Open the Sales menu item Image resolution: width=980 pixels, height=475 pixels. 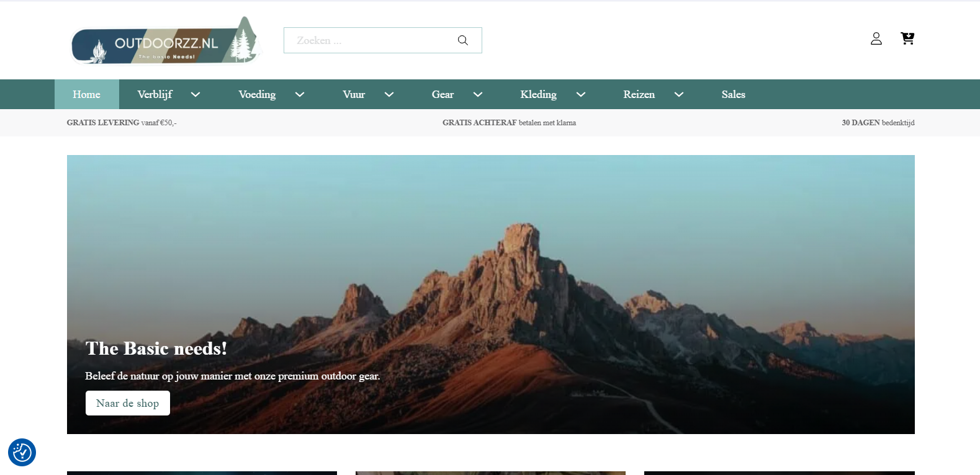click(x=733, y=94)
